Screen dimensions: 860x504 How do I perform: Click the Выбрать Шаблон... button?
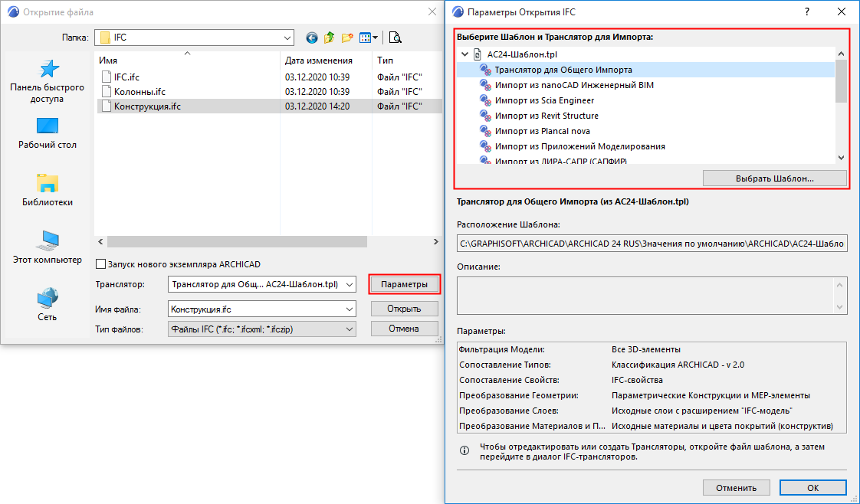(x=774, y=178)
